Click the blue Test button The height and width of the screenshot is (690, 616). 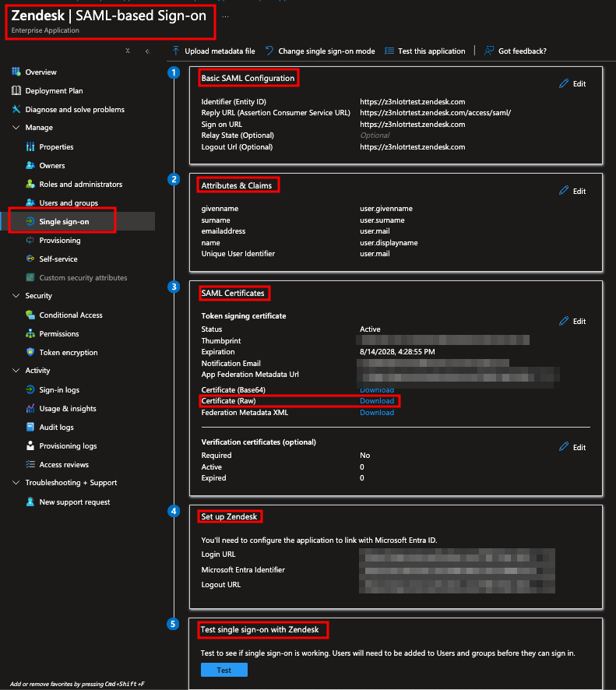click(224, 670)
